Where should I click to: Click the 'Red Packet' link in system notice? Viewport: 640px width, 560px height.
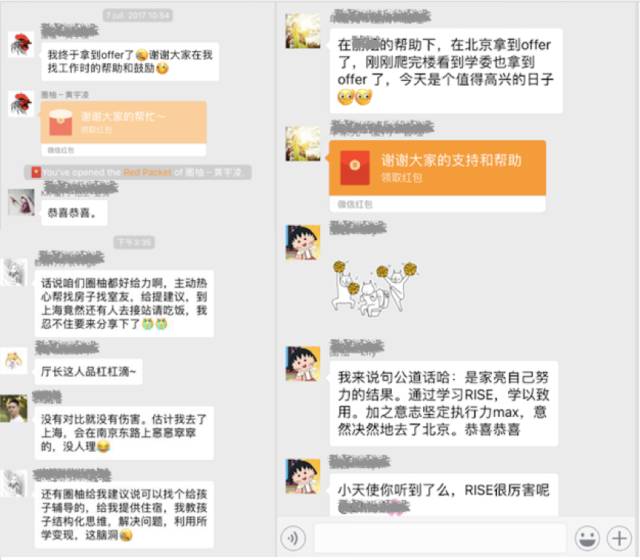click(x=147, y=173)
